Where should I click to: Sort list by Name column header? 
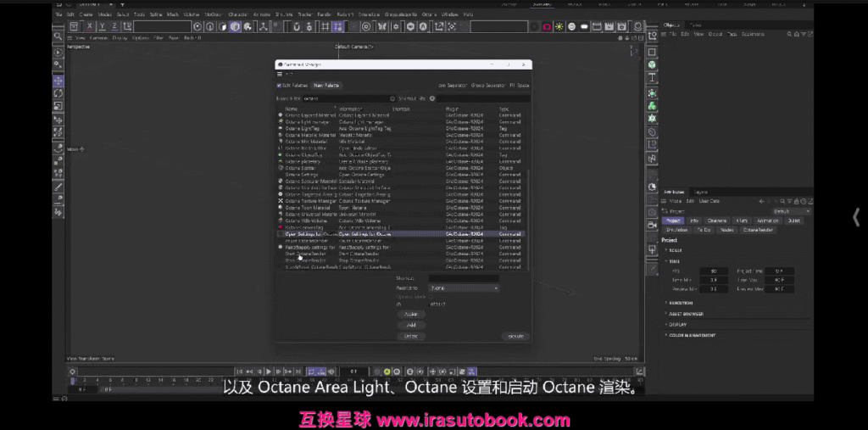click(292, 109)
